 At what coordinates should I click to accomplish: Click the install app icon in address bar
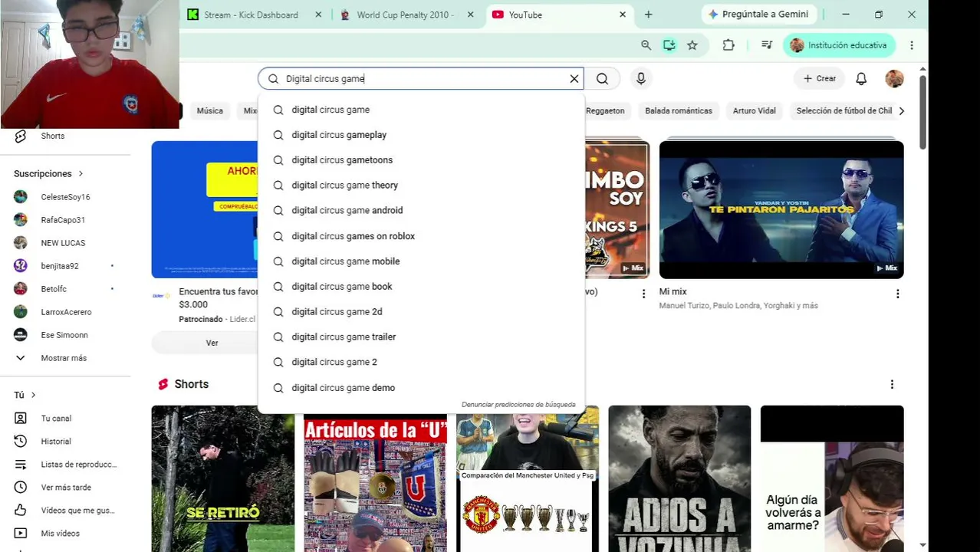tap(669, 45)
